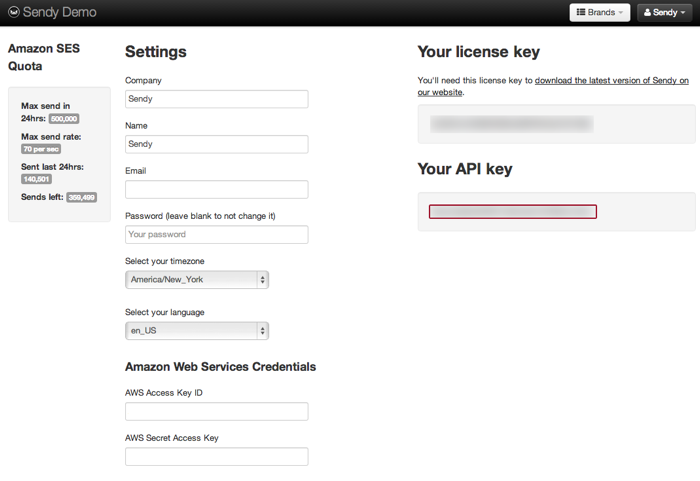Viewport: 700px width, 481px height.
Task: Click the 70 per sec rate badge
Action: pos(41,148)
